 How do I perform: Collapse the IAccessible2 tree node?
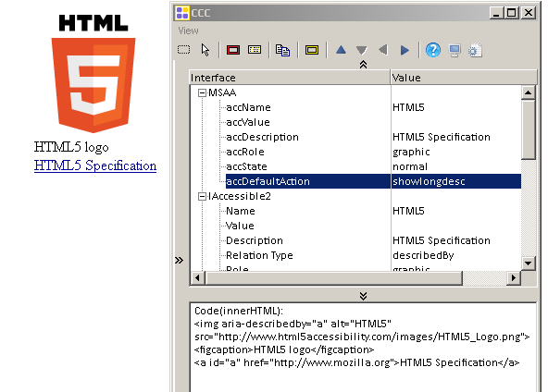202,197
